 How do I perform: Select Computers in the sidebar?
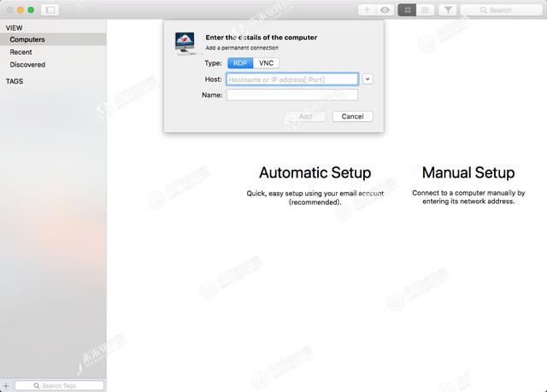click(27, 39)
